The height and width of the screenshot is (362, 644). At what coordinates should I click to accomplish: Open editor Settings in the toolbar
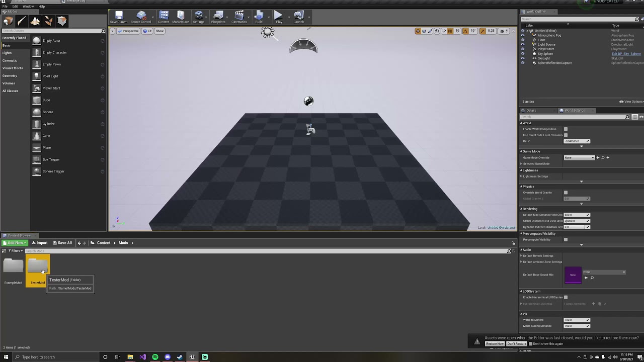click(x=199, y=17)
